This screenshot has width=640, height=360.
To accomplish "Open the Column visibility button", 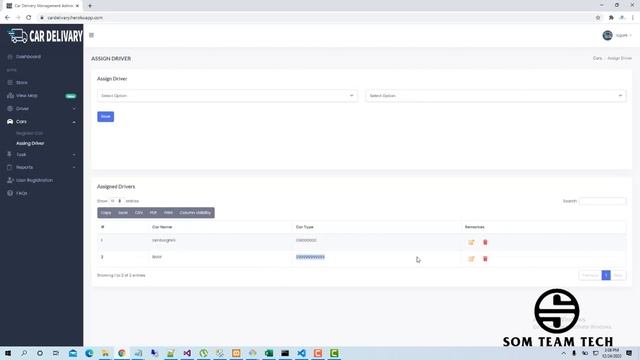I will (x=195, y=213).
